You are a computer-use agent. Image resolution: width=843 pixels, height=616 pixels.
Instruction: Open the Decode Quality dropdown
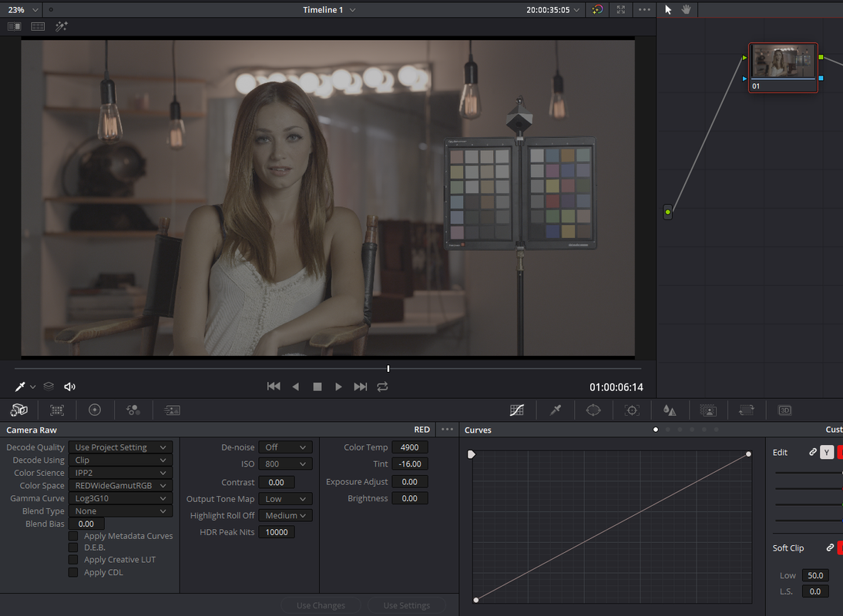120,447
